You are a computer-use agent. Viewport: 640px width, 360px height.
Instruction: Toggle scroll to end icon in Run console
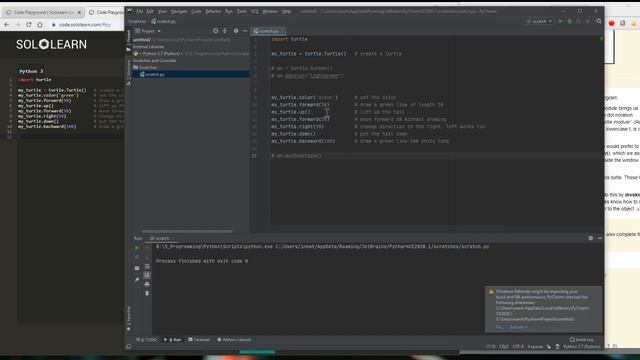[x=147, y=275]
